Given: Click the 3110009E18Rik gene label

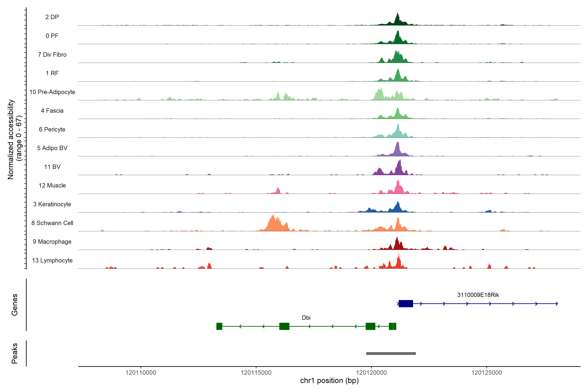Looking at the screenshot, I should (478, 295).
